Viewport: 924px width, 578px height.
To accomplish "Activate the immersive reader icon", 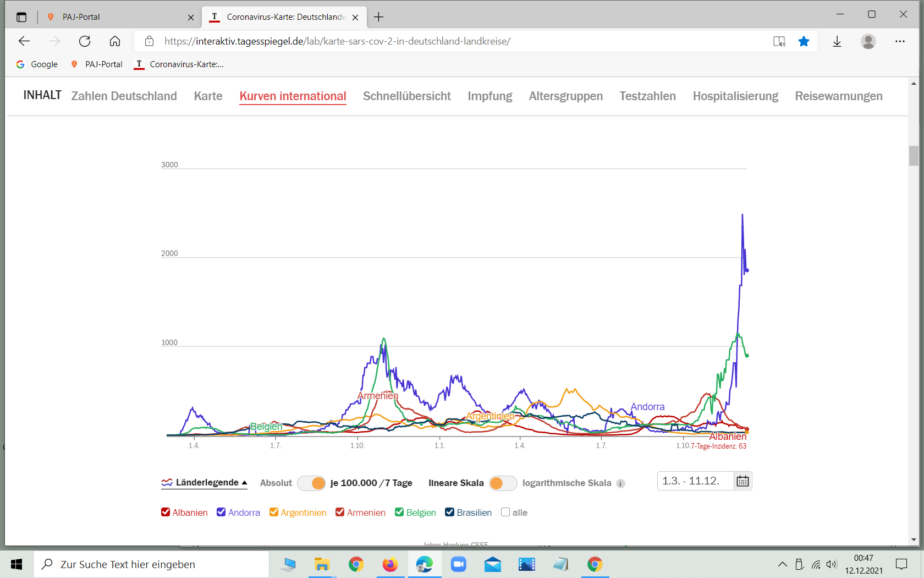I will [x=779, y=41].
